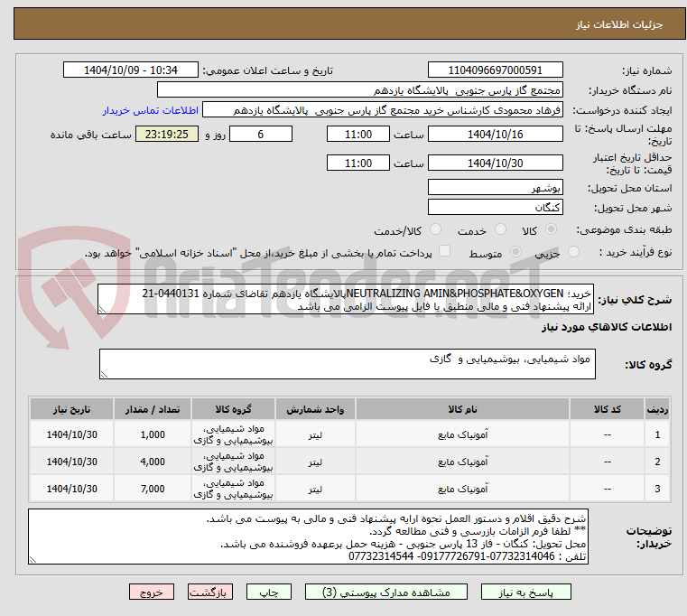
Task: Click the resize handle of توضیحات خریدار box
Action: 32,559
